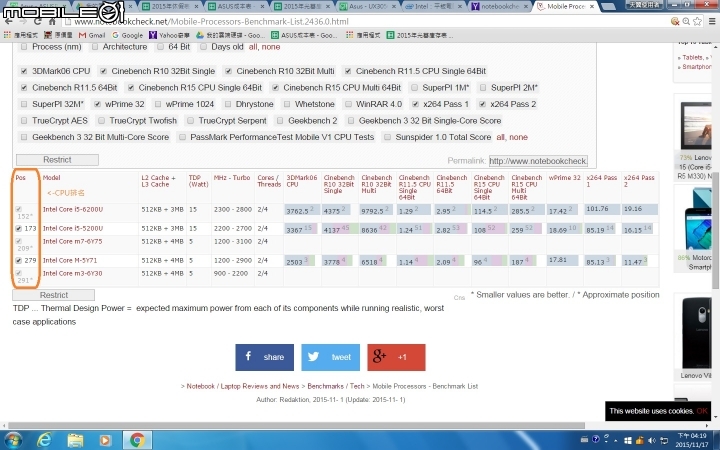Bookmark this page with the star icon
Viewport: 720px width, 450px height.
pos(698,21)
